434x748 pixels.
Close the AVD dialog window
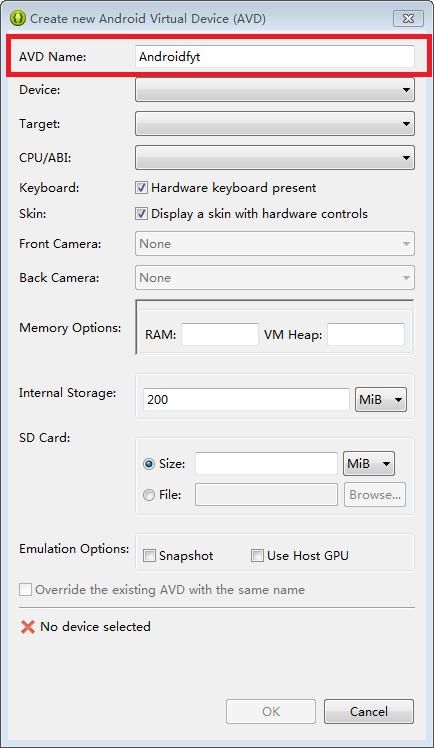tap(408, 19)
